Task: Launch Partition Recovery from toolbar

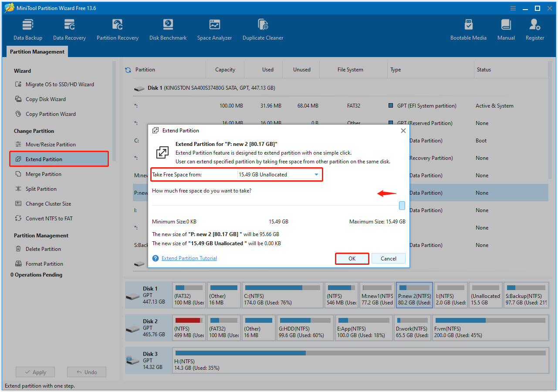Action: (118, 30)
